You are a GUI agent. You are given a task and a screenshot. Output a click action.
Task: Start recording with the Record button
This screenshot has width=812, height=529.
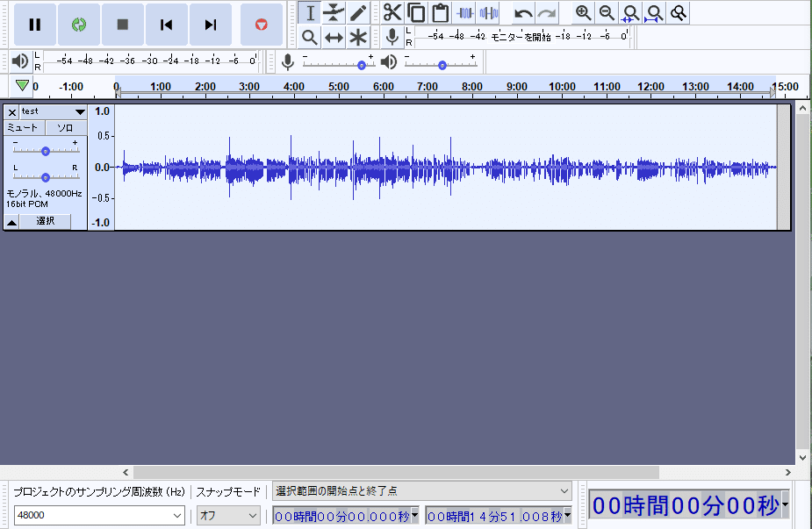coord(262,25)
